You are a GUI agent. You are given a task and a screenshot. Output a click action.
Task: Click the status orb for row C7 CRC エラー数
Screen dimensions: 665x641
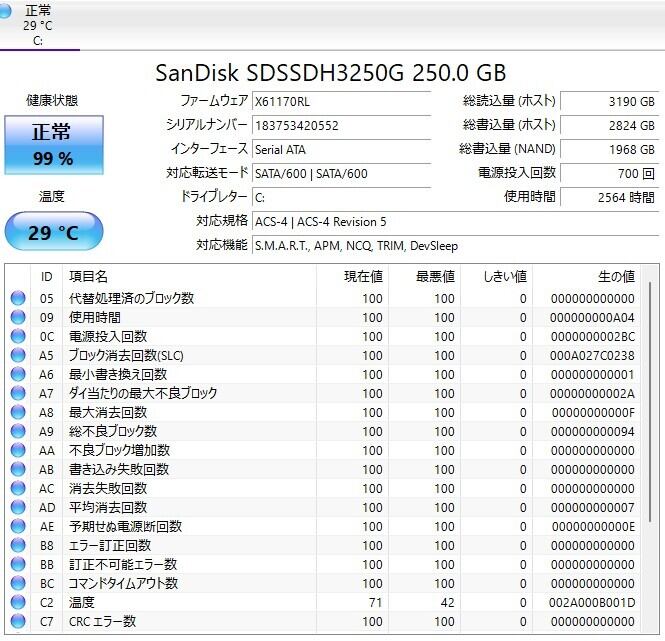[18, 621]
